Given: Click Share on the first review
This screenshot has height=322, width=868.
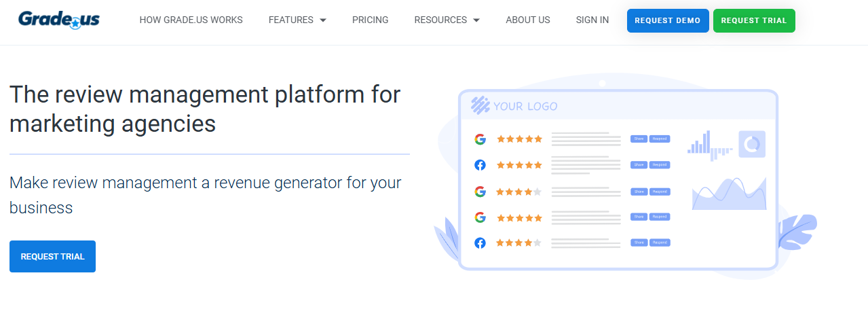Looking at the screenshot, I should 639,139.
